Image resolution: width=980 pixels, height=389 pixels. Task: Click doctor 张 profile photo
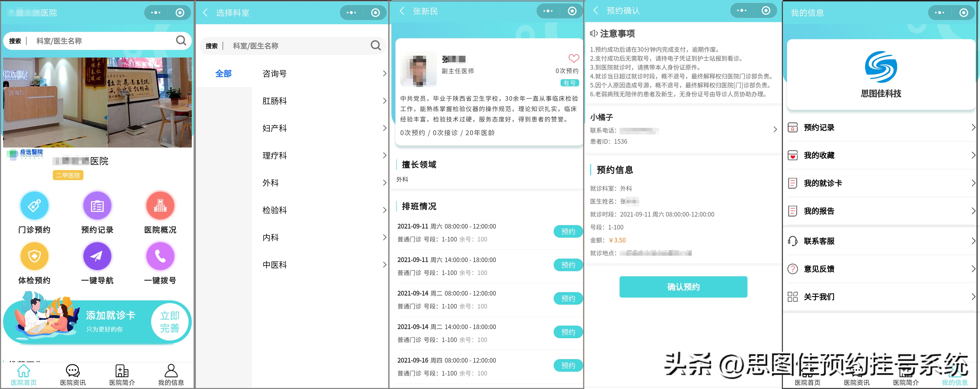pyautogui.click(x=419, y=69)
